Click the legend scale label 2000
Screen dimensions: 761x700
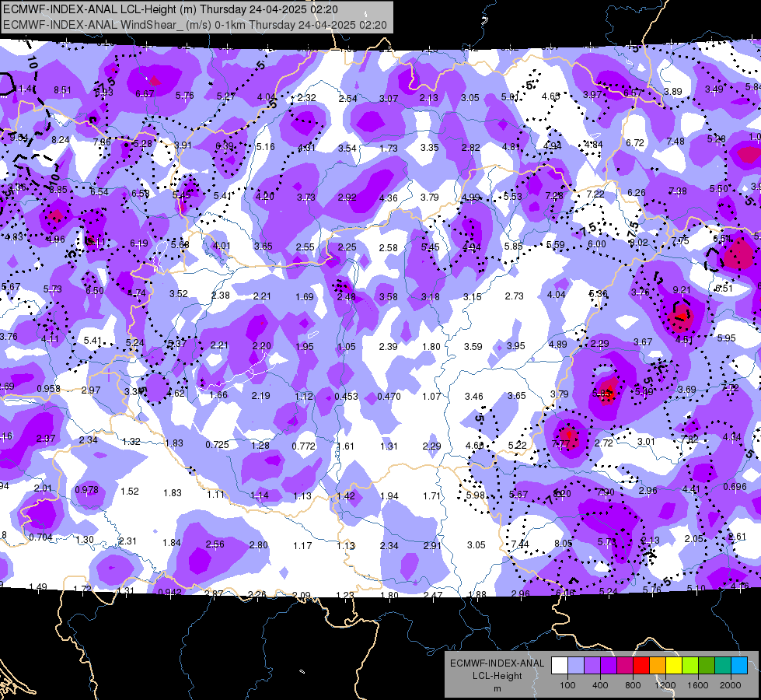pos(731,685)
